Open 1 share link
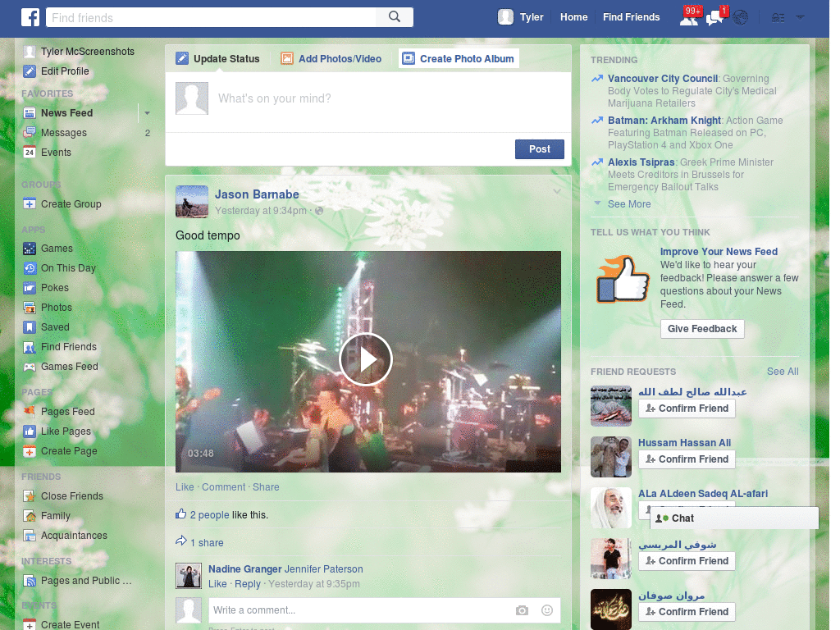Screen dimensions: 840x630 pos(207,543)
